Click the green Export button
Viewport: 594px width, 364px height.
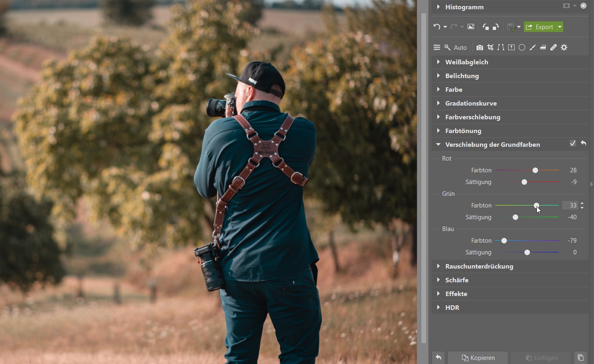pyautogui.click(x=540, y=27)
